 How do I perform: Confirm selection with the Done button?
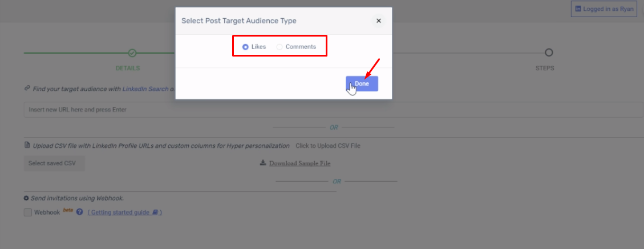click(362, 83)
